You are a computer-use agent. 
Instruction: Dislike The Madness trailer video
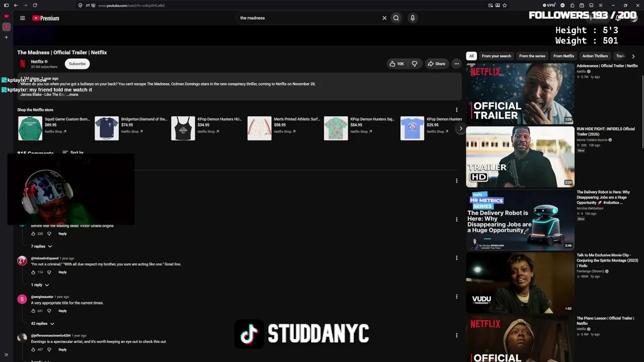[415, 64]
